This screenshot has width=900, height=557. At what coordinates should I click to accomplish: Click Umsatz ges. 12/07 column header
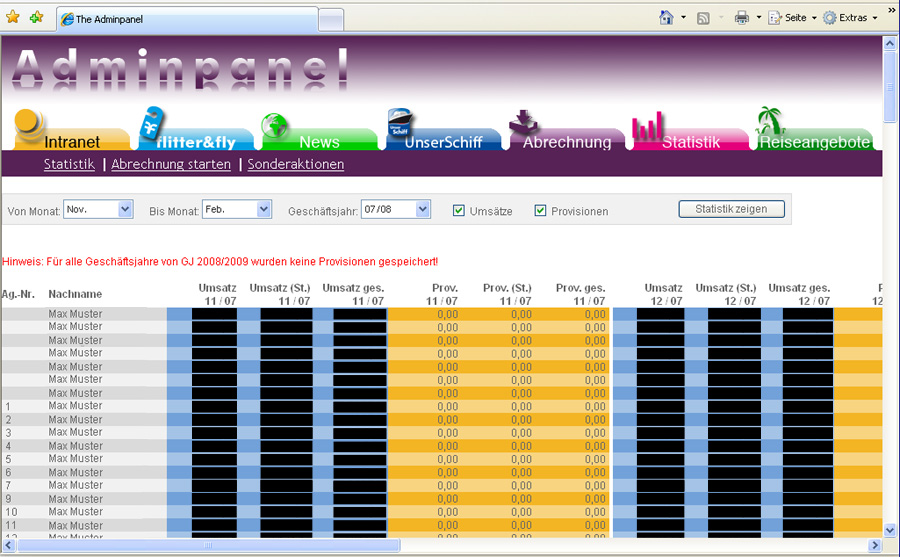(799, 294)
